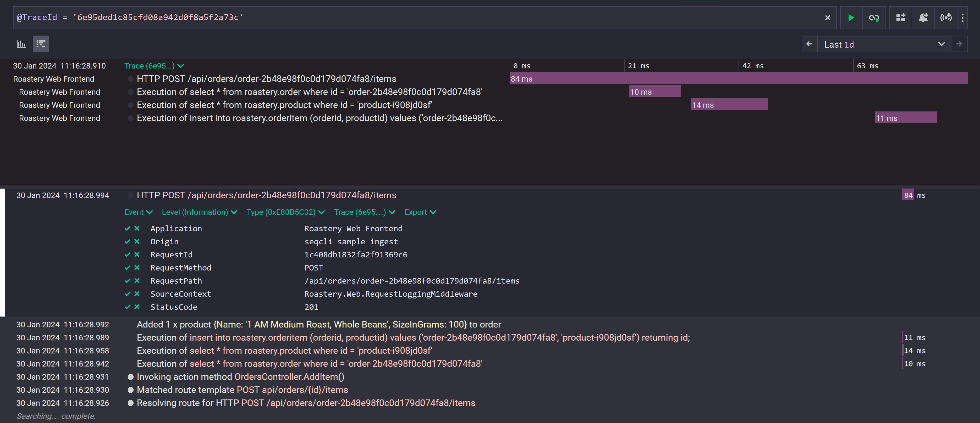Select the trace timeline view icon
Viewport: 980px width, 423px height.
click(x=41, y=44)
